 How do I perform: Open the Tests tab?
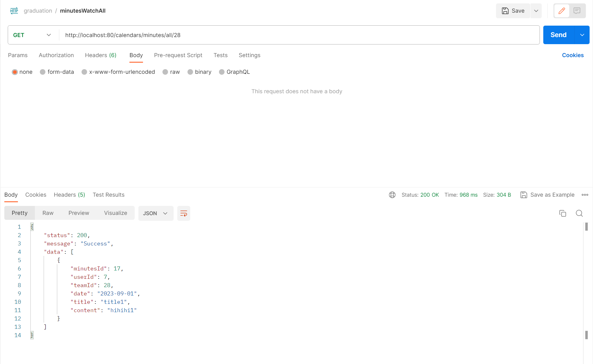click(x=221, y=55)
